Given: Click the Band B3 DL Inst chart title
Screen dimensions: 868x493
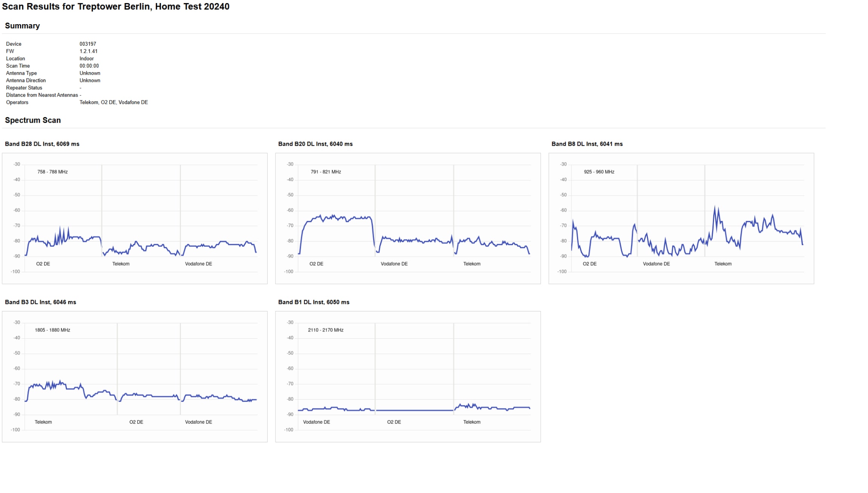Looking at the screenshot, I should [40, 302].
